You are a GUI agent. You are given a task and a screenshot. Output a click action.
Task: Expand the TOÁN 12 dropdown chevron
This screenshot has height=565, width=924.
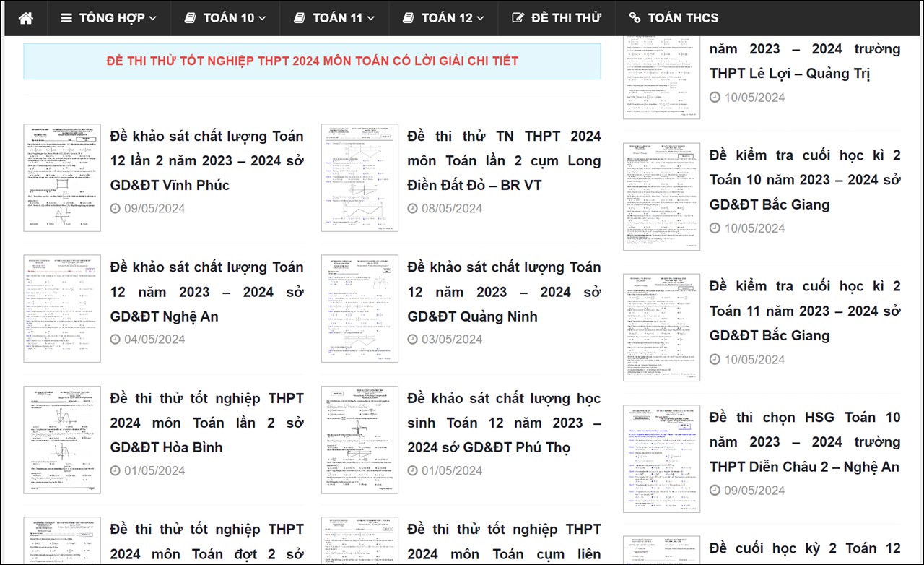480,19
